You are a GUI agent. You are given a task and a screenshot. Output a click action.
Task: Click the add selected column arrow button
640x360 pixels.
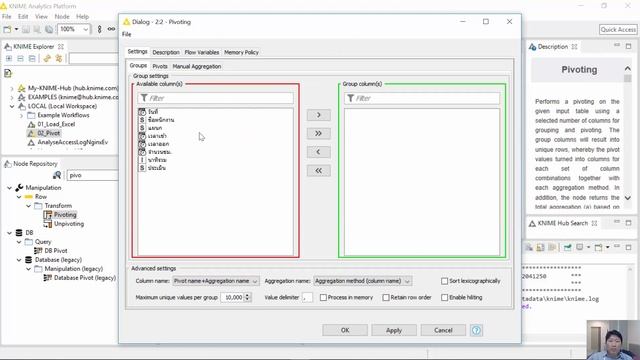click(318, 115)
